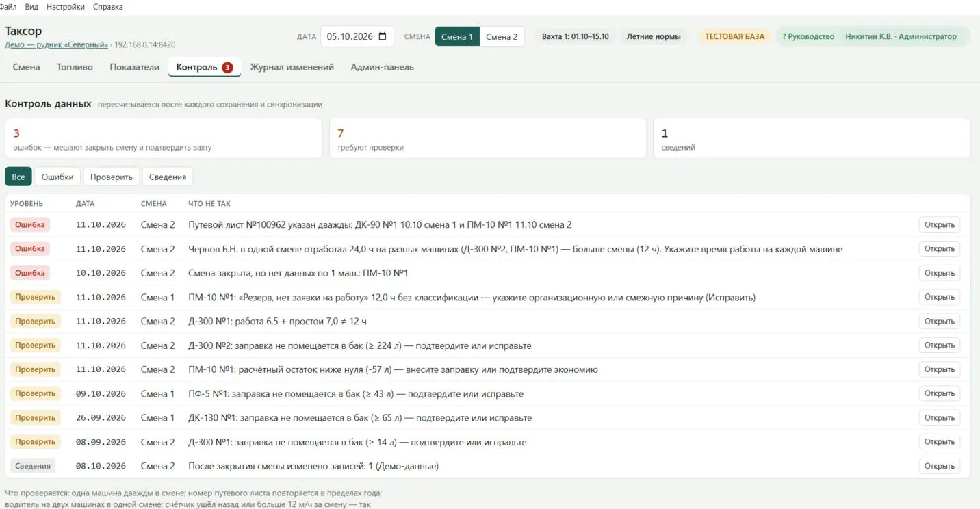Open the calendar picker icon in date field
The width and height of the screenshot is (980, 509).
pyautogui.click(x=382, y=36)
